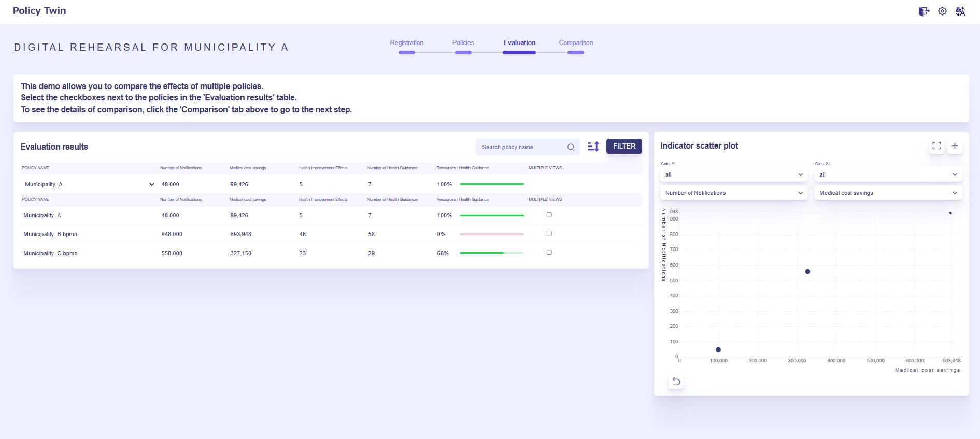
Task: Click the Municipality_C.bpmn 68% resource progress bar
Action: click(492, 253)
